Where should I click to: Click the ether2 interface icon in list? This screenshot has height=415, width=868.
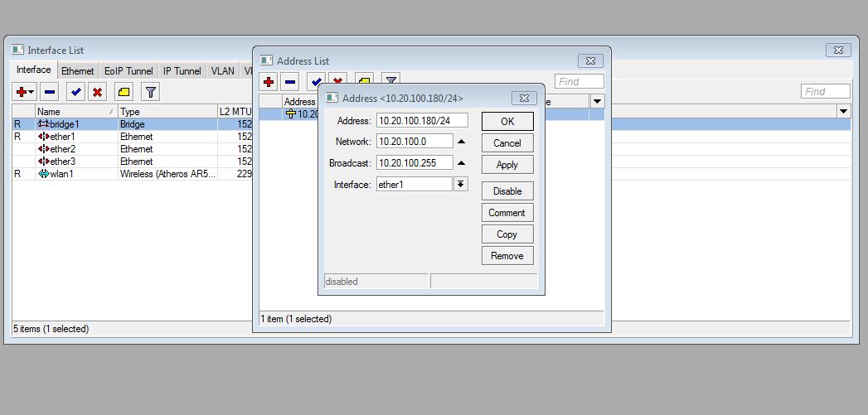pos(43,149)
